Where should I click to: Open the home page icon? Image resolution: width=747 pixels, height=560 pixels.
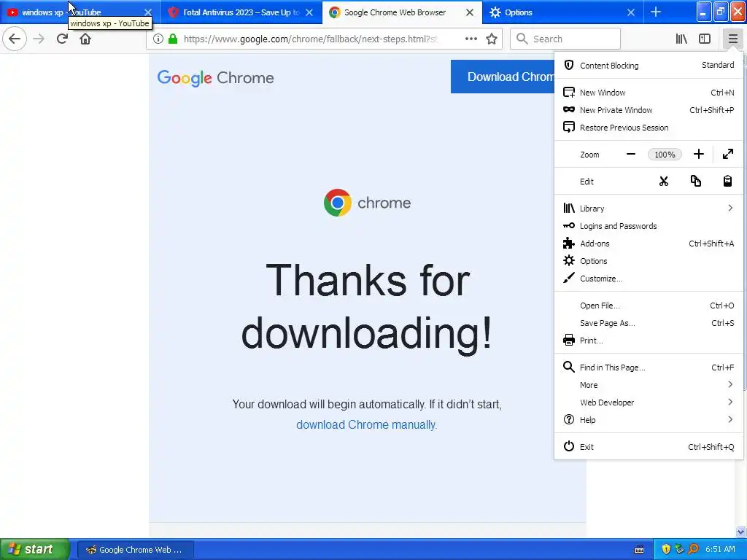pos(85,39)
